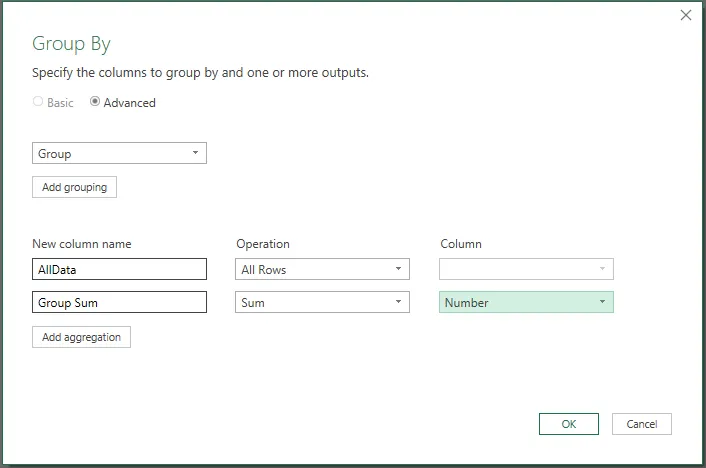The image size is (706, 468).
Task: Edit the Group Sum column name field
Action: 119,302
